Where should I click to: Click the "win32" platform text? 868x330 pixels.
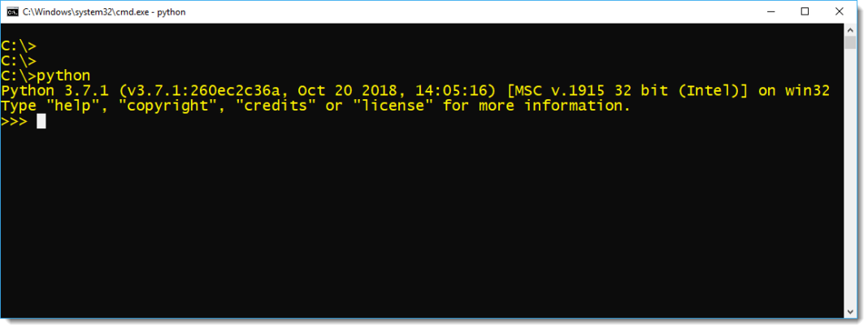pos(807,91)
